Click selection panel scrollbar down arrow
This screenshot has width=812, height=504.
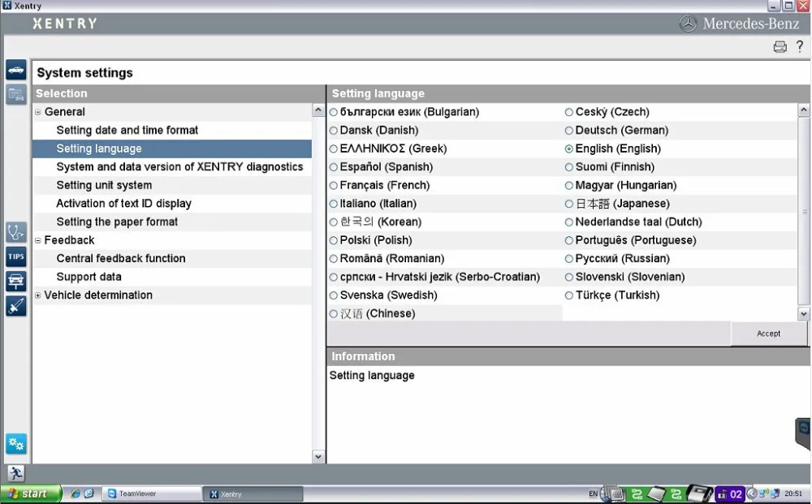point(318,456)
